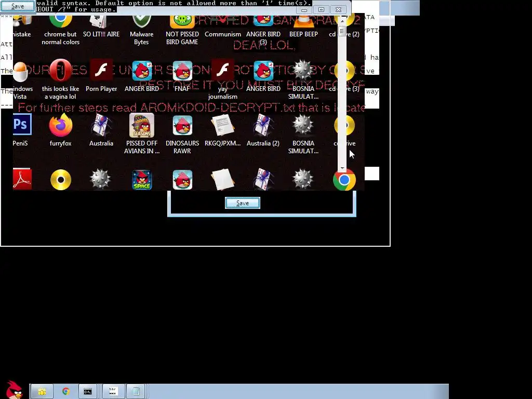Click the vertical scrollbar thumb
Screen dimensions: 532x399
click(x=342, y=31)
